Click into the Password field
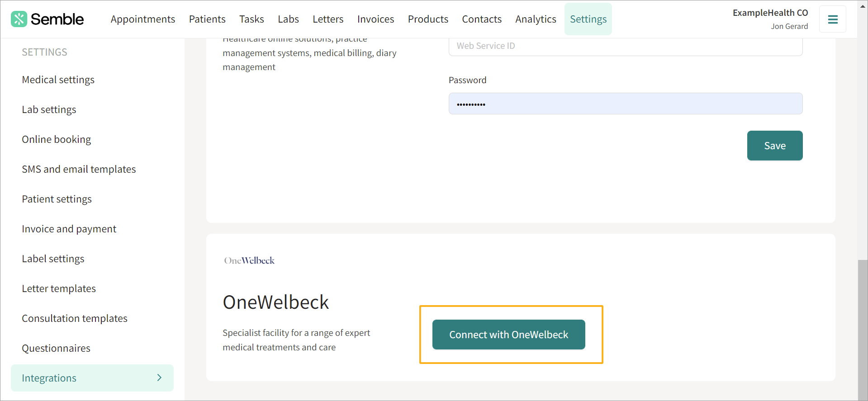 626,104
